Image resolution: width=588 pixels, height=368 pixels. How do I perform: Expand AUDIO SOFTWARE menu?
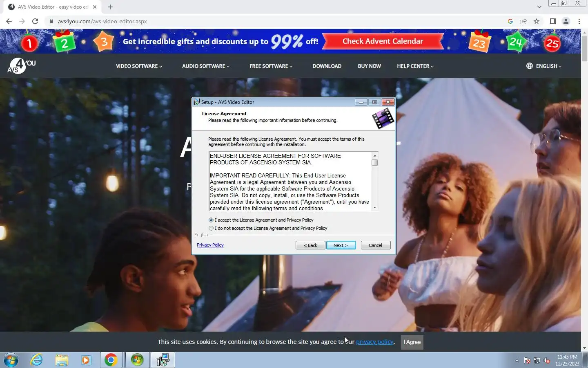[x=206, y=66]
